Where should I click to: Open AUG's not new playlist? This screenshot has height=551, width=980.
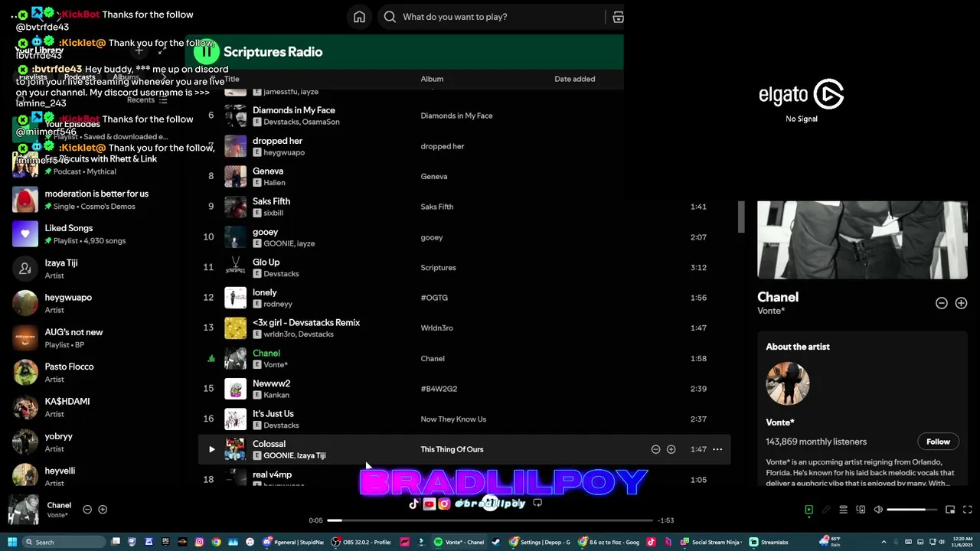pos(92,338)
